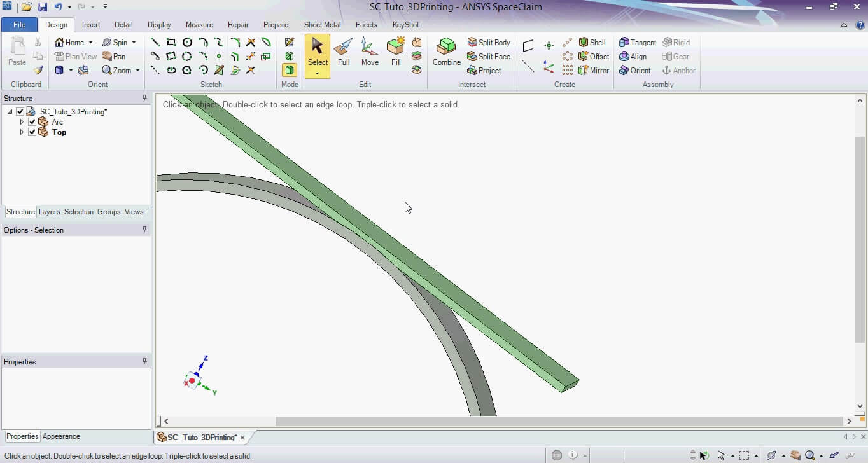Choose the Mirror tool
The image size is (868, 463).
593,71
